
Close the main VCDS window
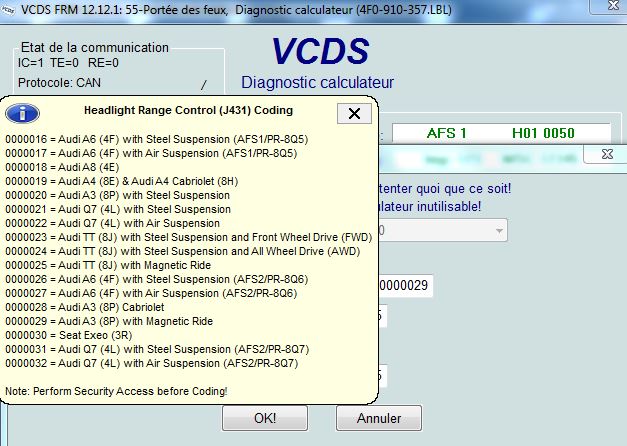(x=613, y=6)
